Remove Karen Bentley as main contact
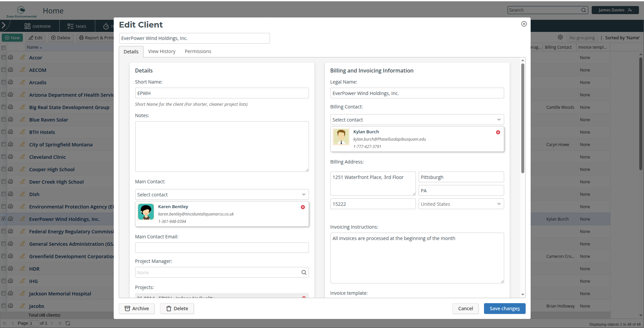The image size is (644, 328). point(303,207)
